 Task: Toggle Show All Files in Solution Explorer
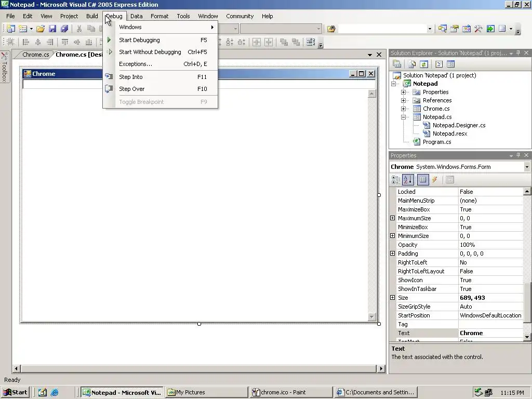tap(412, 64)
